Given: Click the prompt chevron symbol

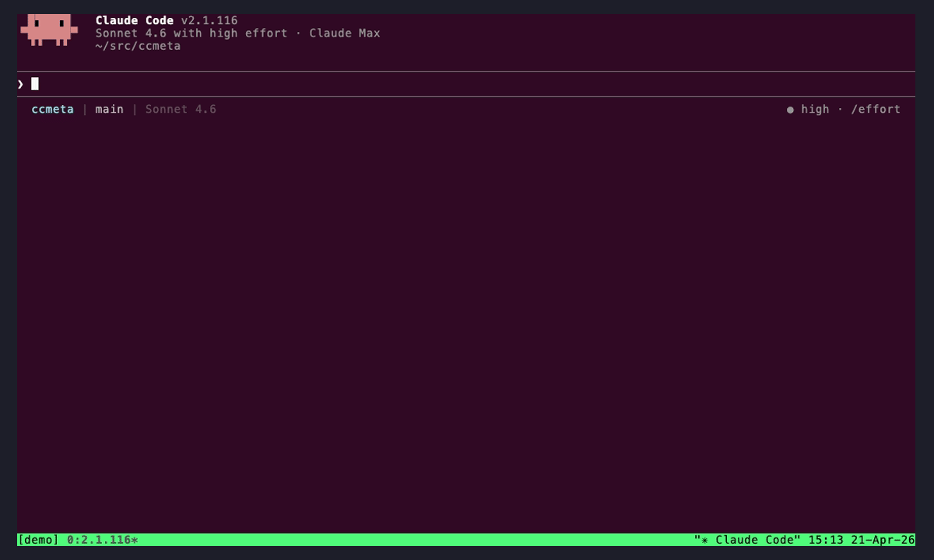Looking at the screenshot, I should tap(21, 84).
